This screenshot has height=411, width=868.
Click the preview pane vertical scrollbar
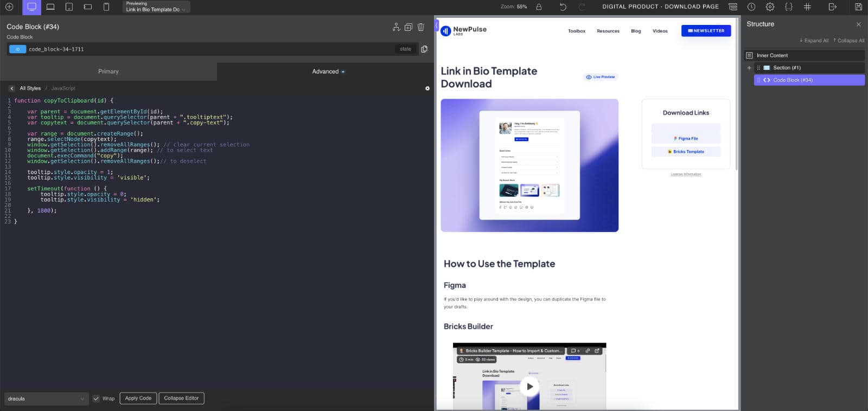737,95
